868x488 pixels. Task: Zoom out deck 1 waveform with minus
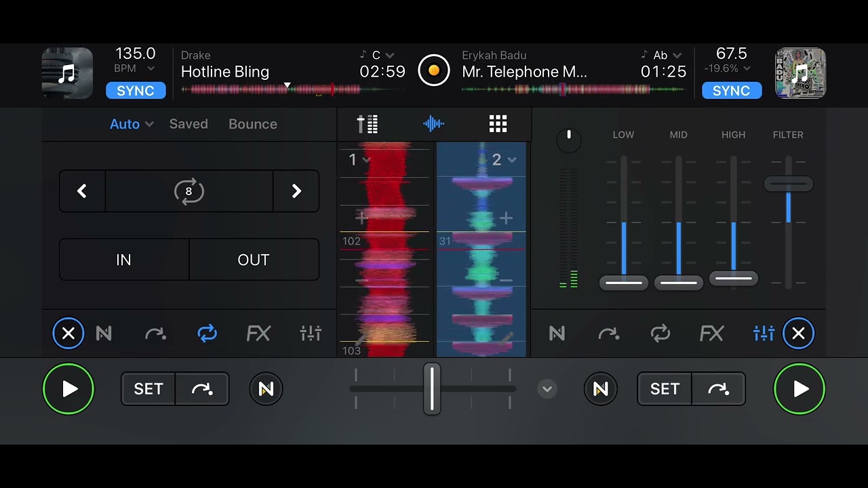coord(361,280)
